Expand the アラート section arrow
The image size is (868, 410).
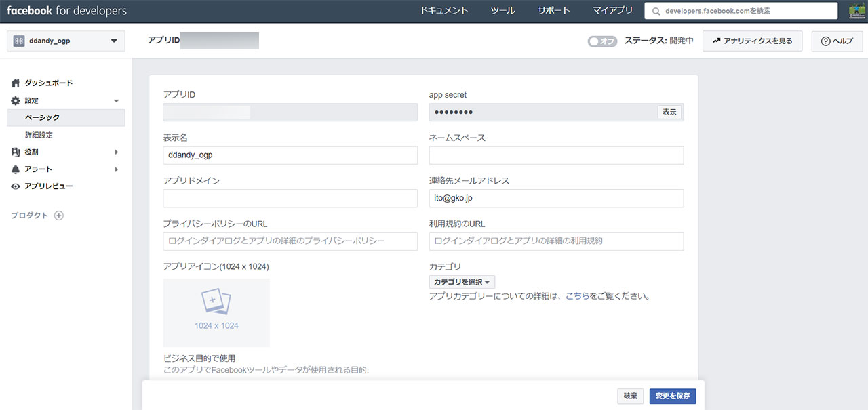116,169
